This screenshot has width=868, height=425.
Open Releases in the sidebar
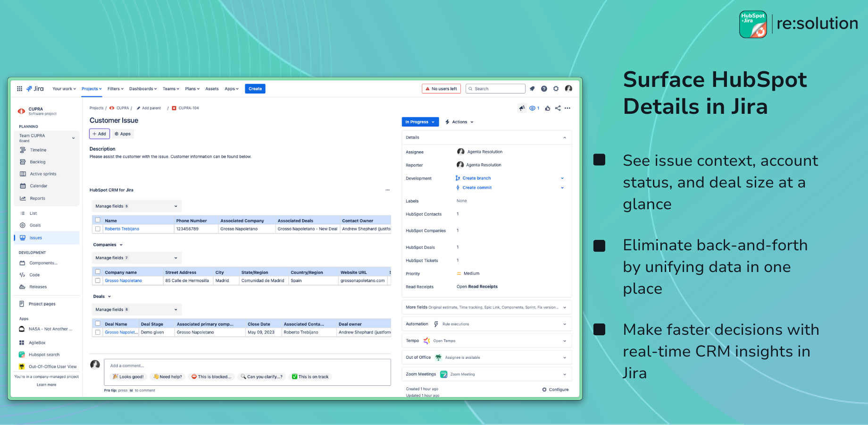click(38, 287)
